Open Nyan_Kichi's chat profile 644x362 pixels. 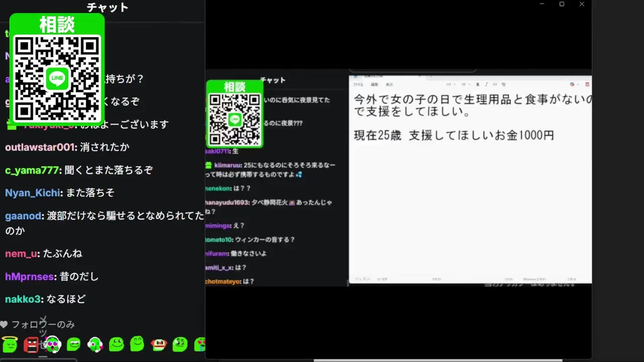(x=32, y=193)
